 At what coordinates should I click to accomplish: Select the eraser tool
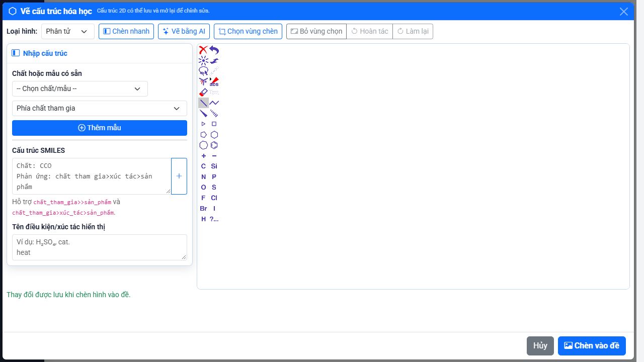click(x=203, y=93)
